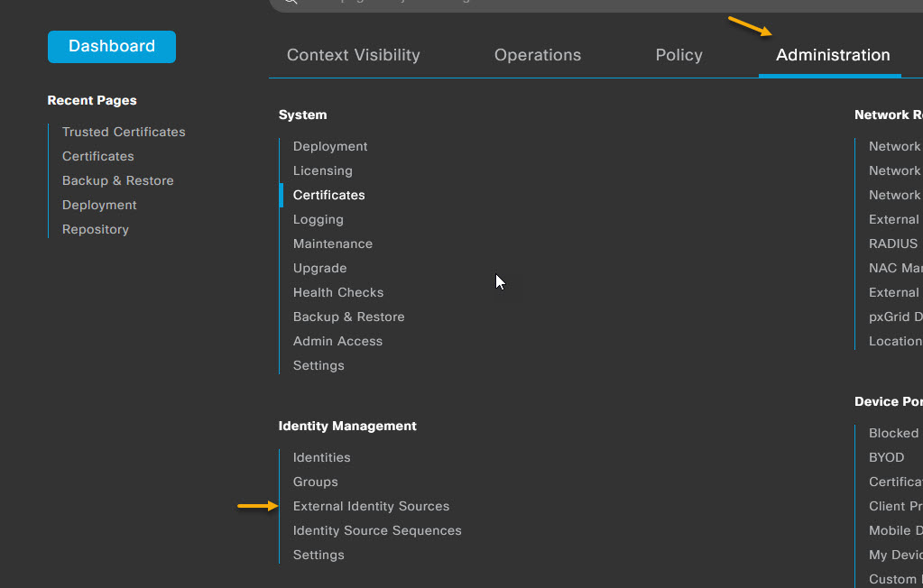Open pxGrid entry in Network column
Viewport: 923px width, 588px height.
coord(895,317)
